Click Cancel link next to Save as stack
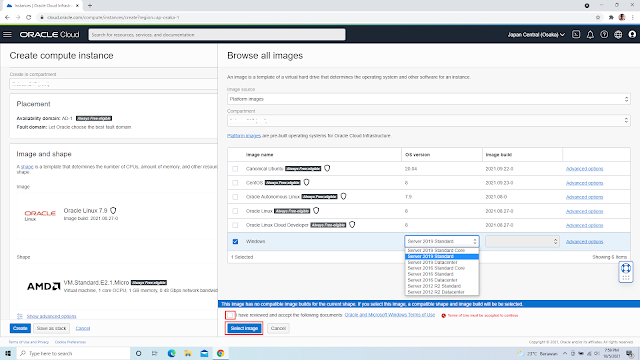The width and height of the screenshot is (640, 360). click(83, 328)
